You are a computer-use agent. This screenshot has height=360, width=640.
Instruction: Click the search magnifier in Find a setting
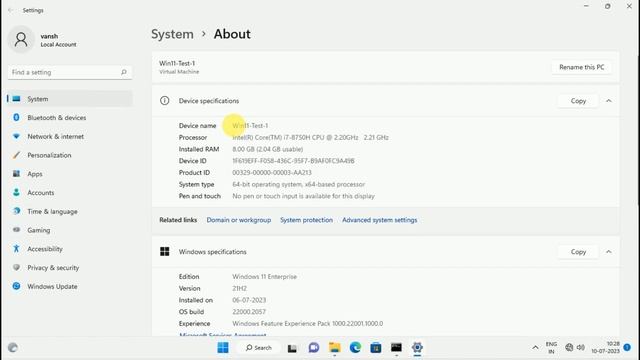(x=124, y=72)
